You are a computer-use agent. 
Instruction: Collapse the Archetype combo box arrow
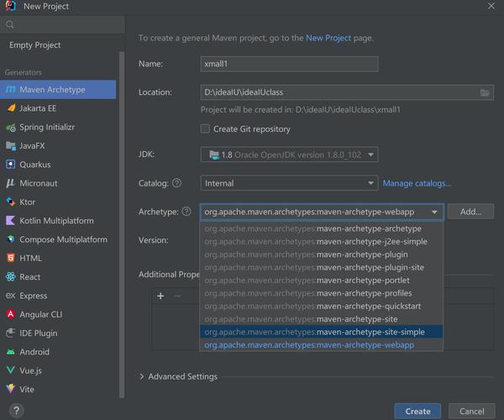coord(434,212)
